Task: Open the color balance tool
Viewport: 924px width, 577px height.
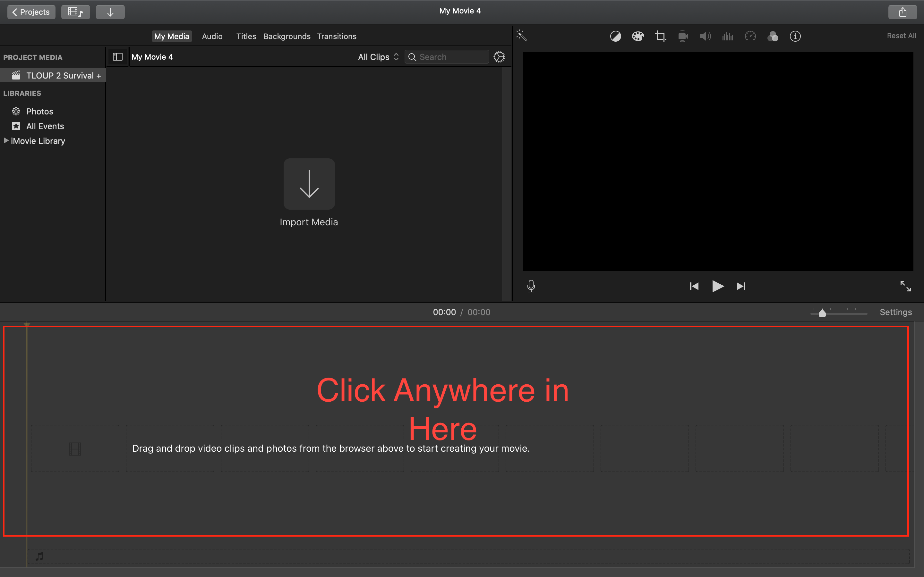Action: click(x=615, y=36)
